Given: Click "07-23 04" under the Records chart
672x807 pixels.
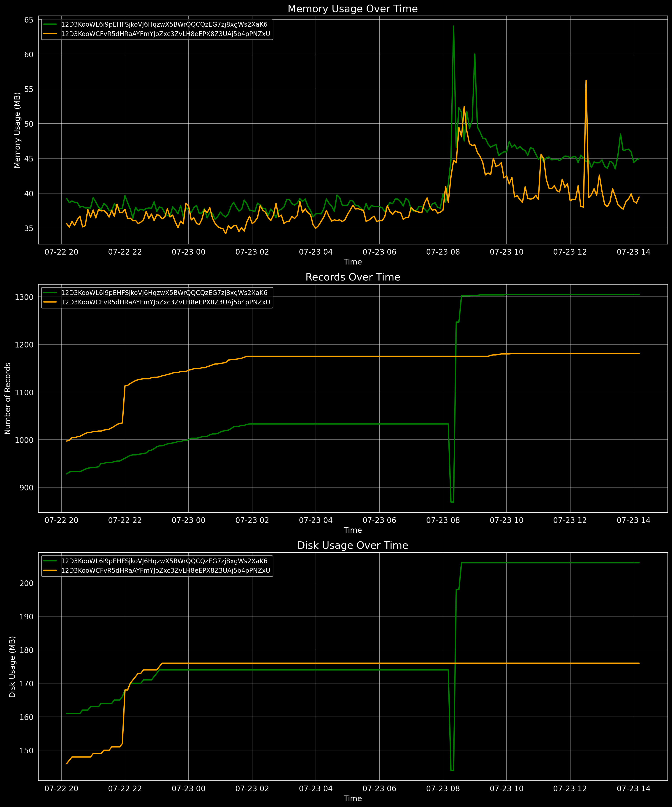Looking at the screenshot, I should click(316, 520).
